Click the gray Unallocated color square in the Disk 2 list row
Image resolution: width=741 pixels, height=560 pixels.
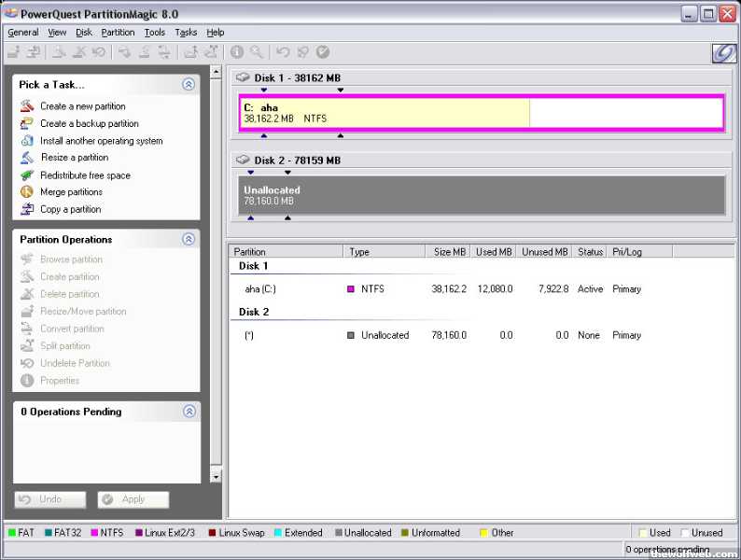click(351, 335)
